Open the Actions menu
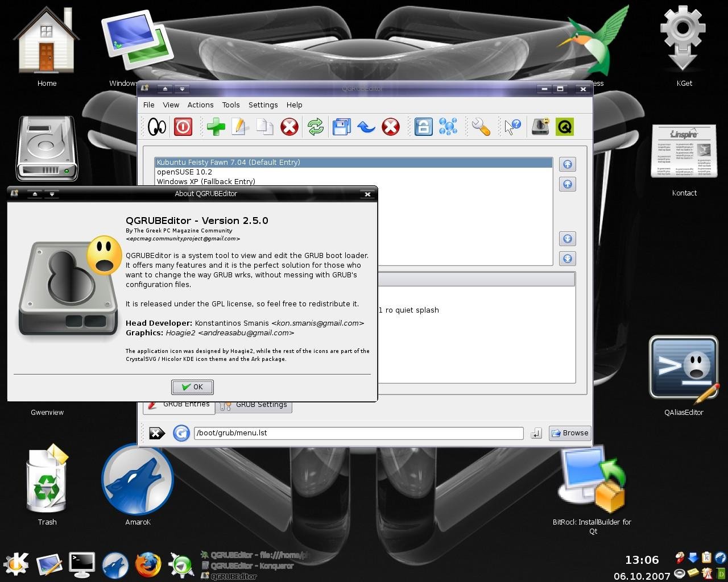The image size is (728, 582). (x=200, y=105)
